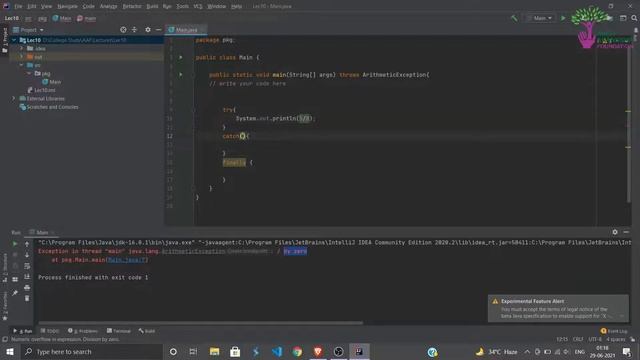Open Project panel settings gear
Image resolution: width=640 pixels, height=360 pixels.
[148, 30]
